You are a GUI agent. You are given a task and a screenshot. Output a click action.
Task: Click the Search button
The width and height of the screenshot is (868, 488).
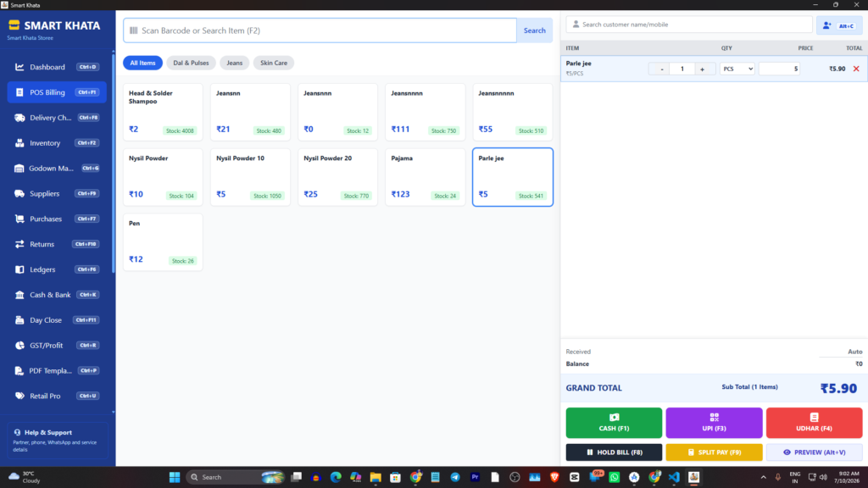[534, 30]
